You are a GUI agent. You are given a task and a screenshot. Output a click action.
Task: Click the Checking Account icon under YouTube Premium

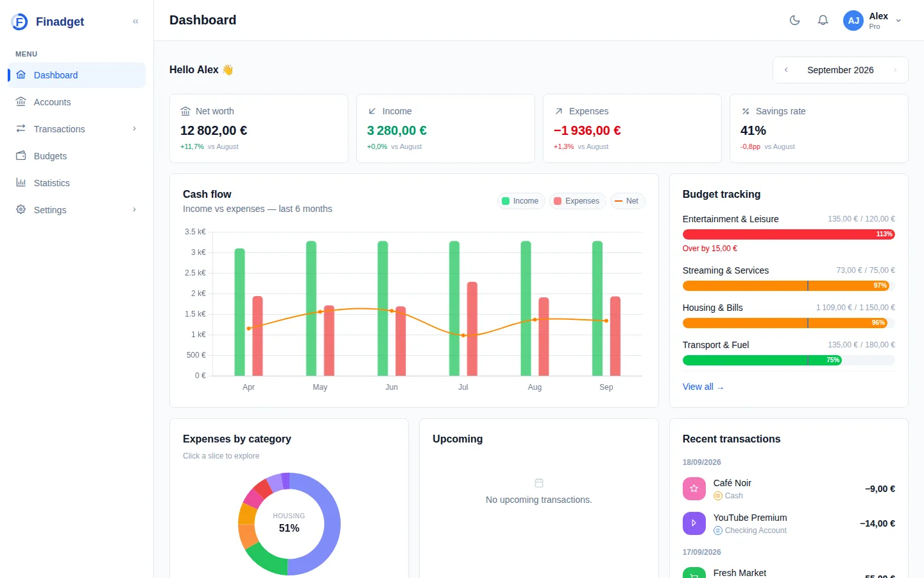pyautogui.click(x=718, y=530)
